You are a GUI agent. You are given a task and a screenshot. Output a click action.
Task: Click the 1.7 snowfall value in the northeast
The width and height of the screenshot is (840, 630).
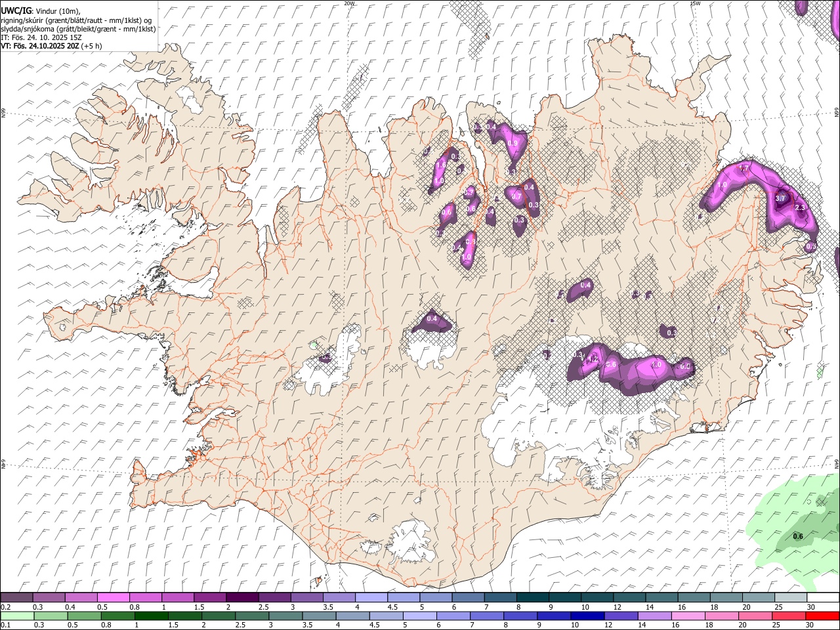pos(744,169)
